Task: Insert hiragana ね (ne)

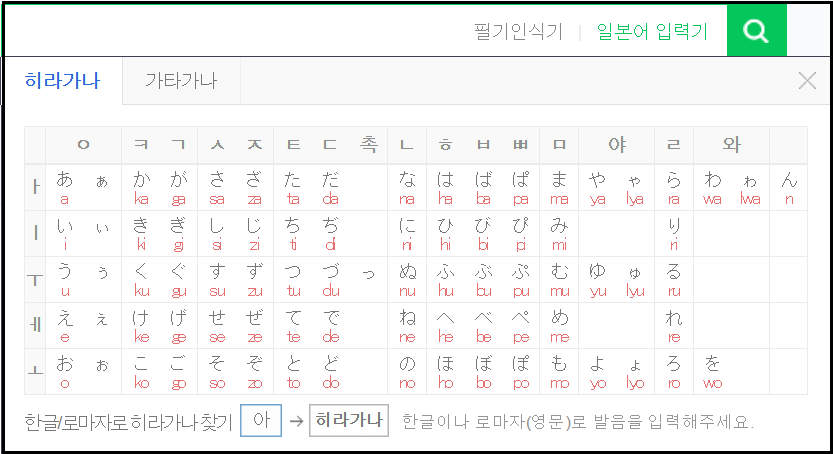Action: [x=407, y=326]
